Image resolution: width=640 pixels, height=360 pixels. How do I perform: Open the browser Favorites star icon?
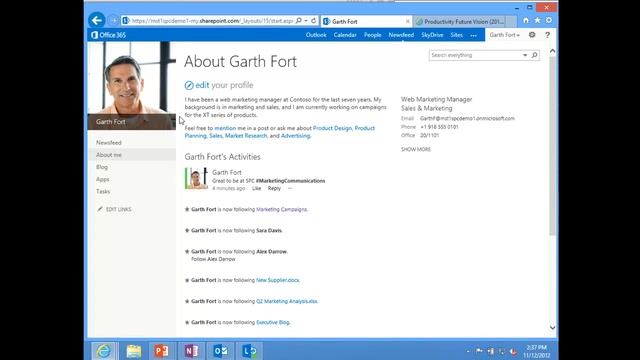click(x=537, y=20)
